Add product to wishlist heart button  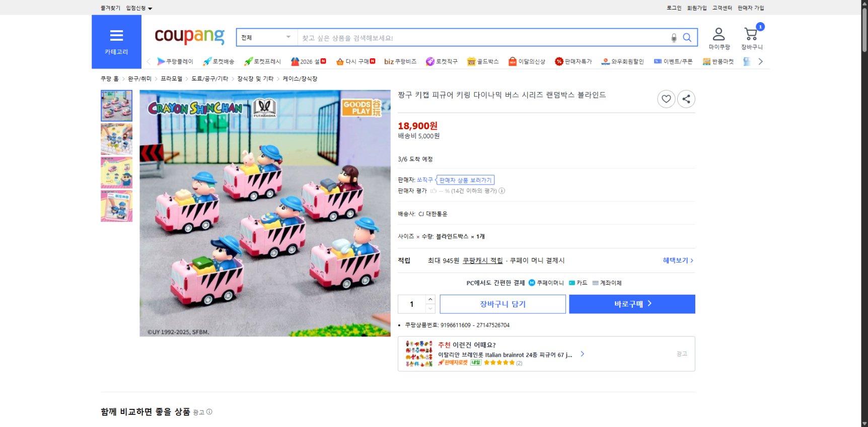click(666, 99)
